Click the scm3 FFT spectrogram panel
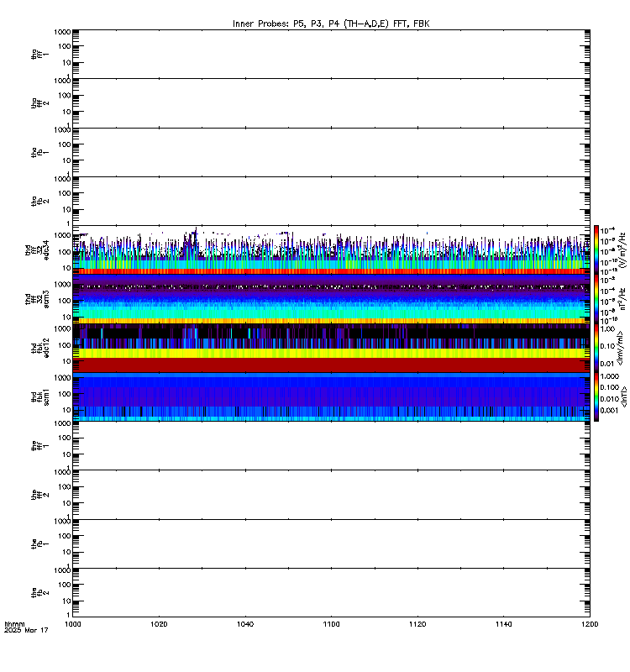The width and height of the screenshot is (630, 672). (331, 299)
